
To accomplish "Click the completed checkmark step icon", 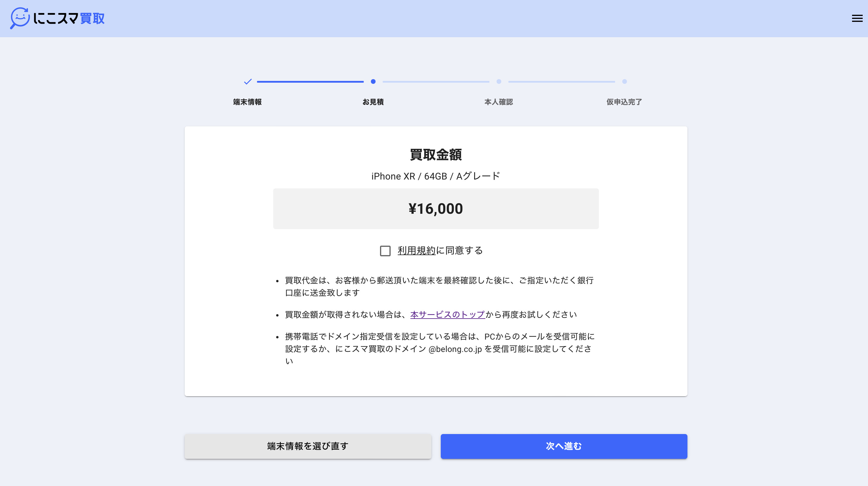I will (x=248, y=81).
